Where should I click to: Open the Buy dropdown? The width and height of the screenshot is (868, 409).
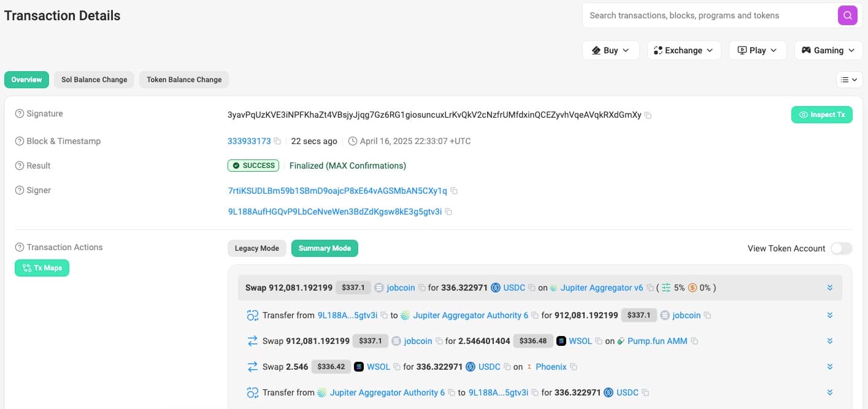pos(611,50)
